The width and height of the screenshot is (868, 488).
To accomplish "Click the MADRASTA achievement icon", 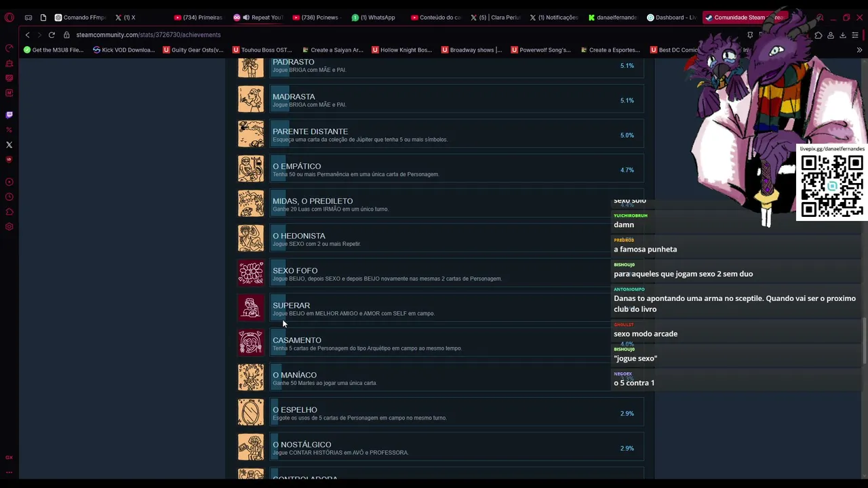I will click(251, 100).
